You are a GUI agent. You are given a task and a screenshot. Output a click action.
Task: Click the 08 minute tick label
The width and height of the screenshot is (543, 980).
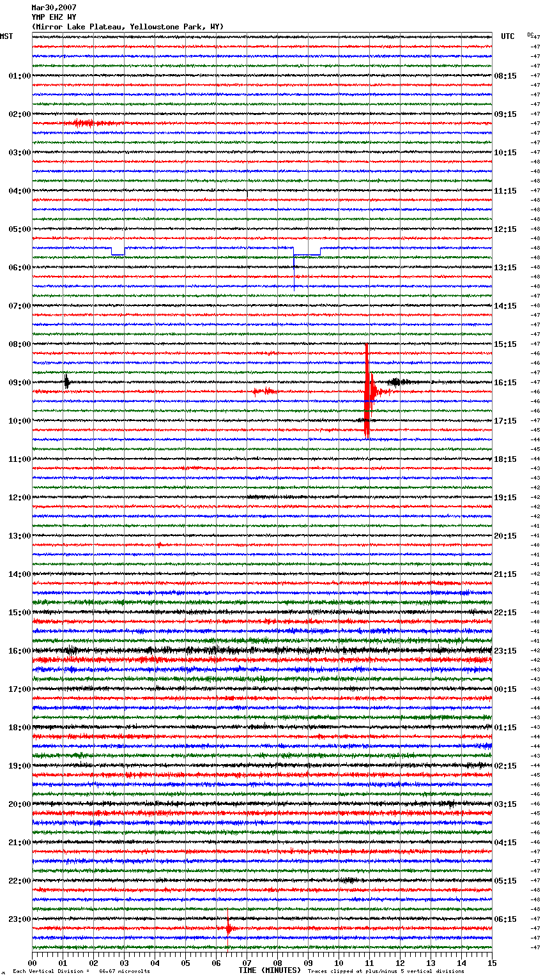277,963
